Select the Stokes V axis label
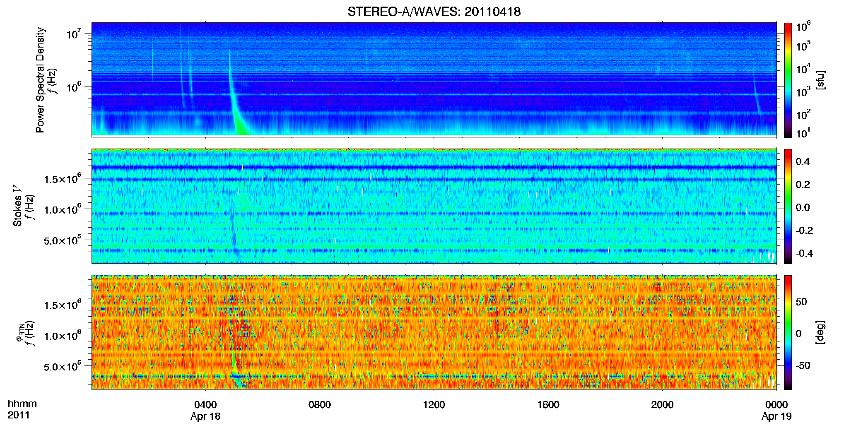 17,206
